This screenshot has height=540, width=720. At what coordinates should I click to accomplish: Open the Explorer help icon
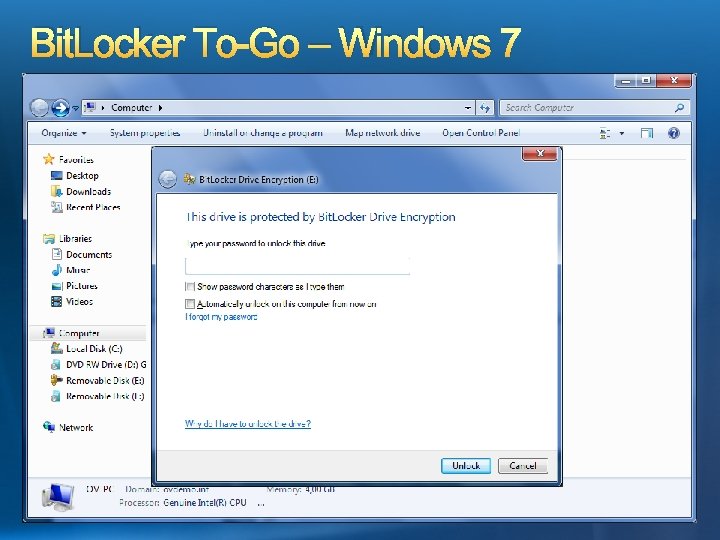click(674, 133)
